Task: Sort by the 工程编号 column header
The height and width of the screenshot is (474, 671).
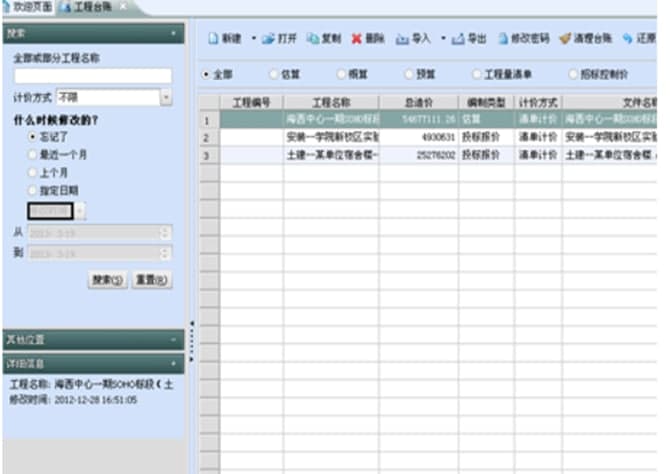Action: (252, 103)
